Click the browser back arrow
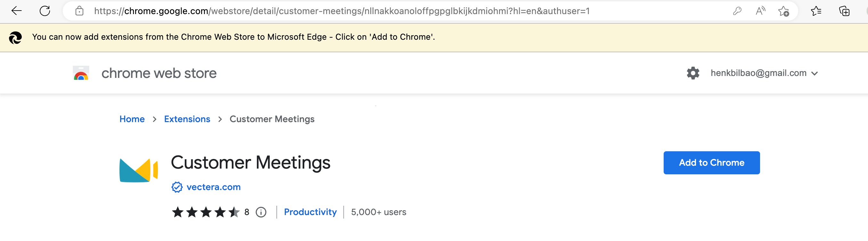Viewport: 868px width, 241px height. [16, 11]
